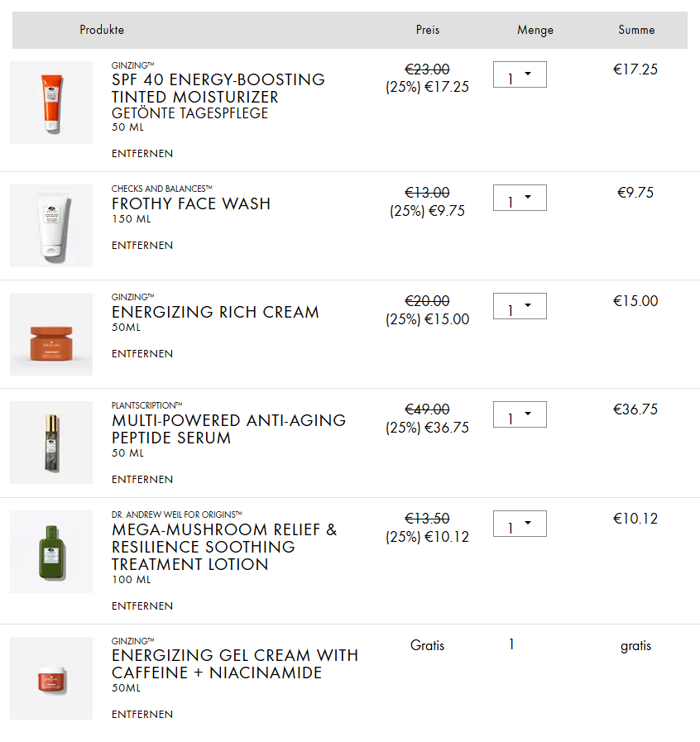Click SPF 40 Tinted Moisturizer product image

pos(51,103)
